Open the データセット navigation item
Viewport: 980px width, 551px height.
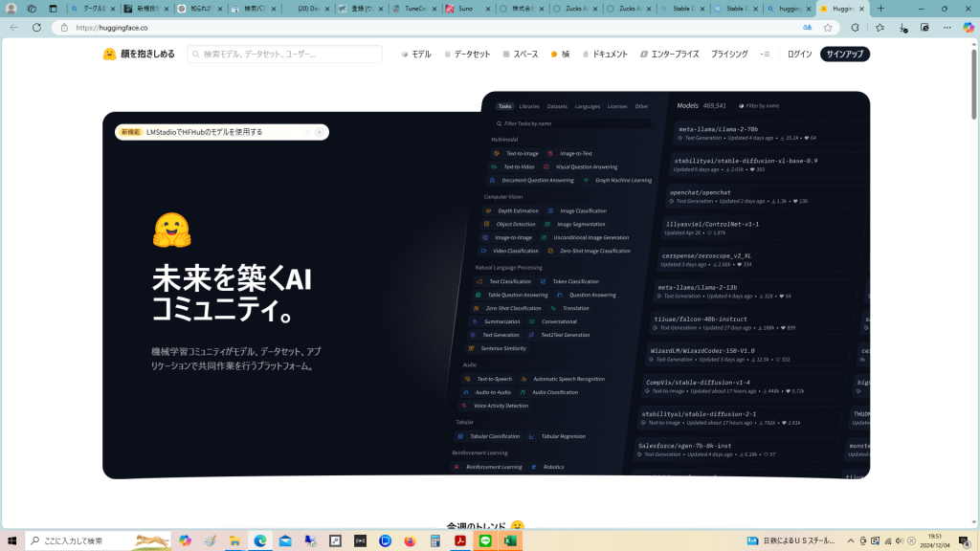(x=467, y=55)
